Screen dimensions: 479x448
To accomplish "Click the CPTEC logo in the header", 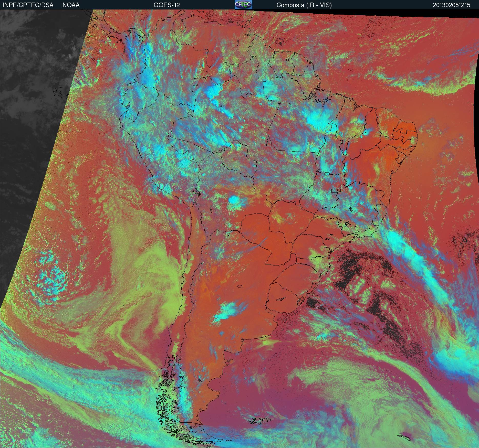I will coord(243,5).
